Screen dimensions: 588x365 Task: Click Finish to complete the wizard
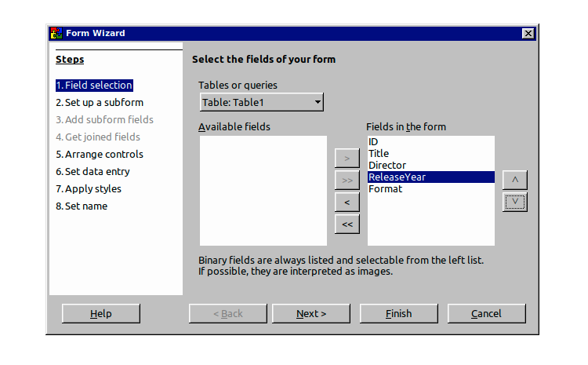pos(398,314)
